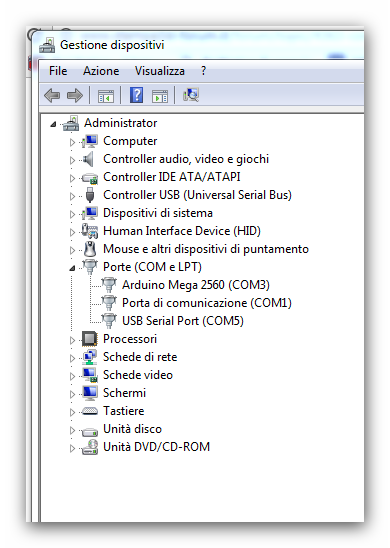The image size is (390, 548).
Task: Expand the Processori category
Action: coord(72,340)
